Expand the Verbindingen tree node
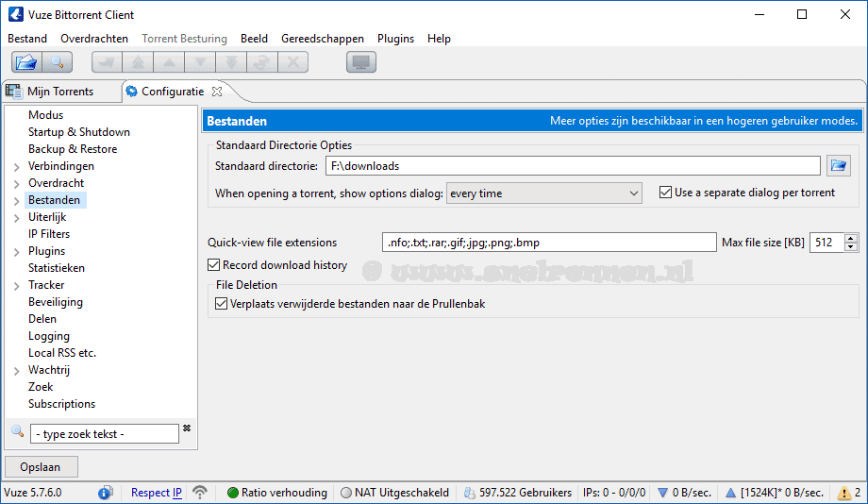The height and width of the screenshot is (504, 868). (x=17, y=167)
